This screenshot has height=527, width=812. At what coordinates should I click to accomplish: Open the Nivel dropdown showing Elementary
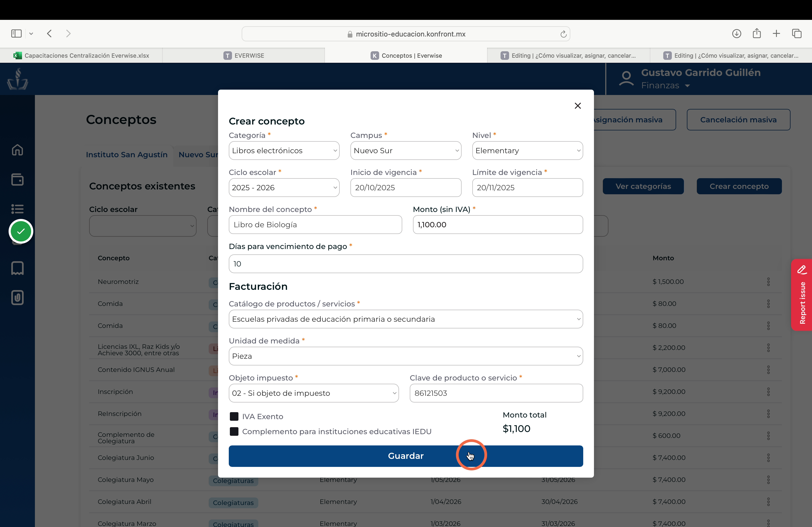pyautogui.click(x=527, y=151)
